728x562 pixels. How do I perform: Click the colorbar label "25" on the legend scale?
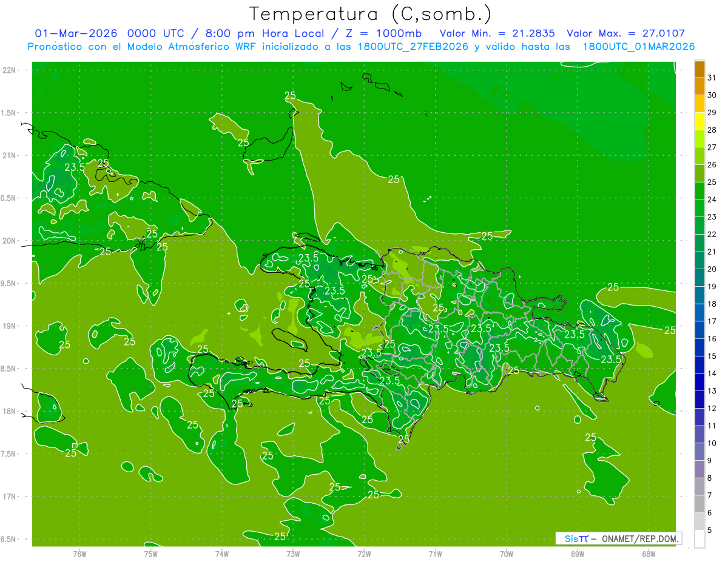[712, 182]
